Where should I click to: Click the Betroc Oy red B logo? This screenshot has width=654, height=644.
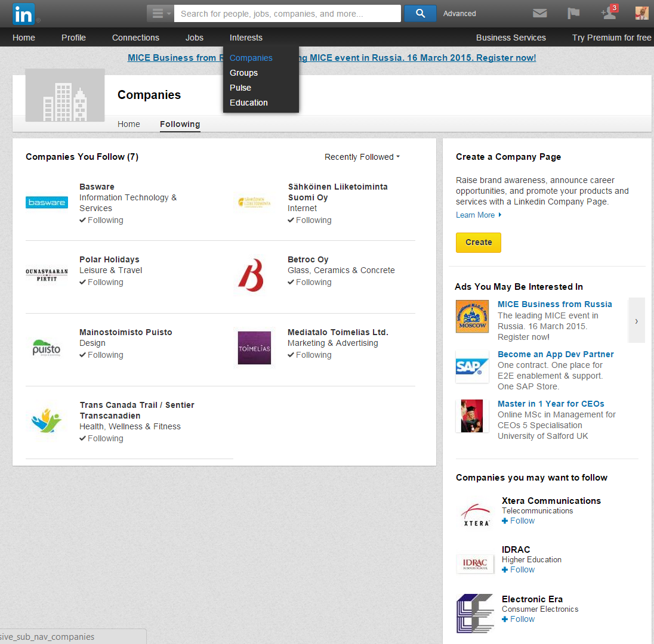pos(251,275)
